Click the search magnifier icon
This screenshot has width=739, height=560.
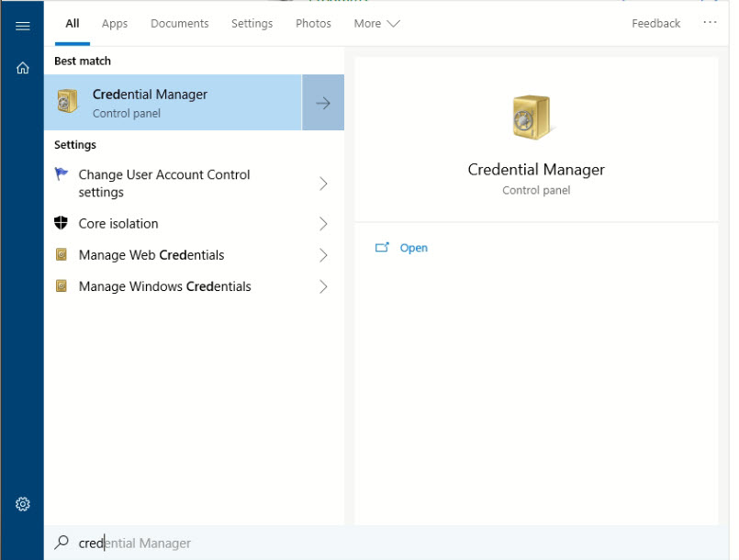pyautogui.click(x=62, y=543)
